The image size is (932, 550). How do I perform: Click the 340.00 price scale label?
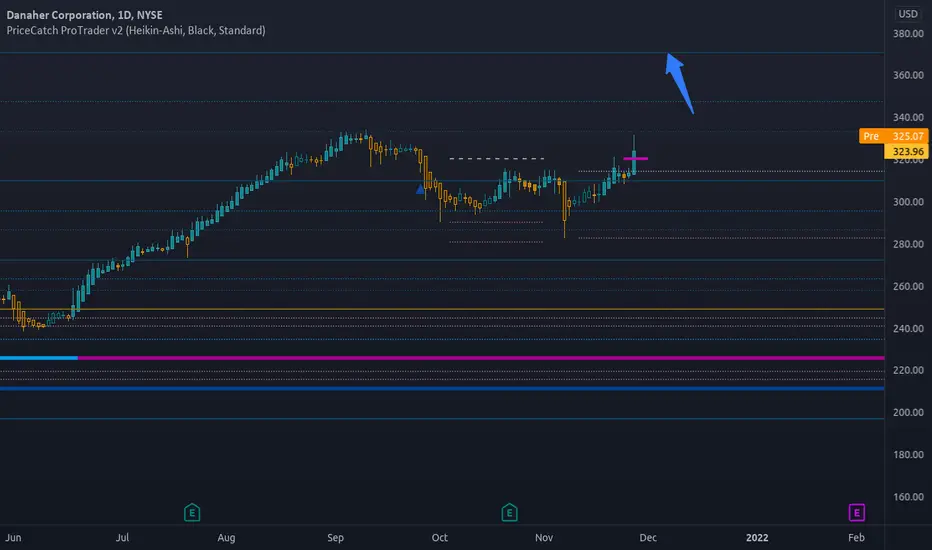(908, 118)
